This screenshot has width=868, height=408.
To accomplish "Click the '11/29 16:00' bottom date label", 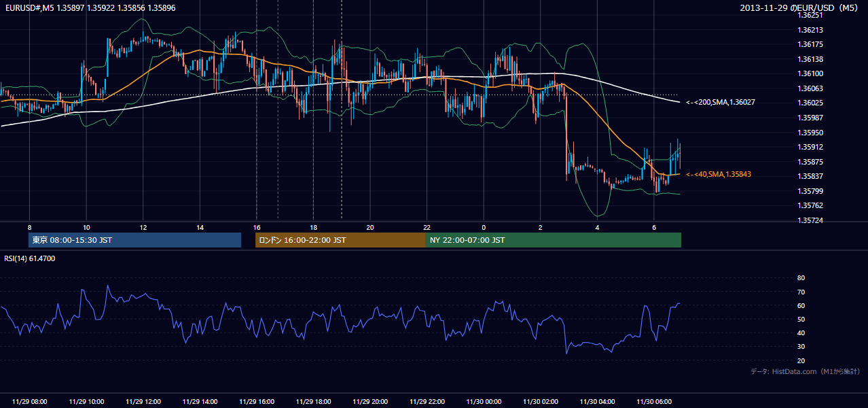I will coord(257,402).
